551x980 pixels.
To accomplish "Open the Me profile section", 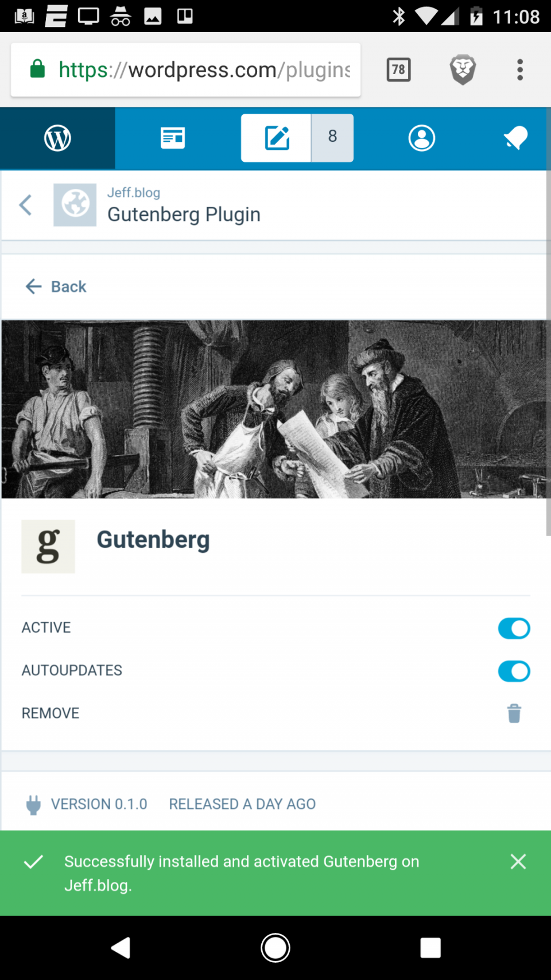I will [x=422, y=138].
